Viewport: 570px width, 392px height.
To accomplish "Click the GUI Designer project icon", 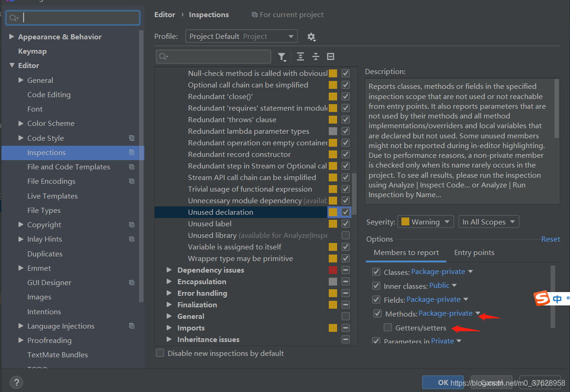I will click(x=132, y=282).
